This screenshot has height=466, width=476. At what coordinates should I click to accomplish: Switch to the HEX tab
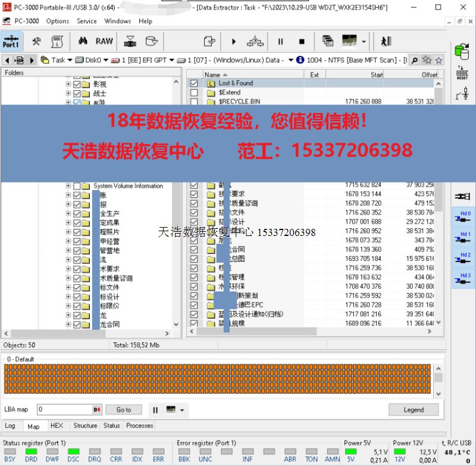coord(57,426)
